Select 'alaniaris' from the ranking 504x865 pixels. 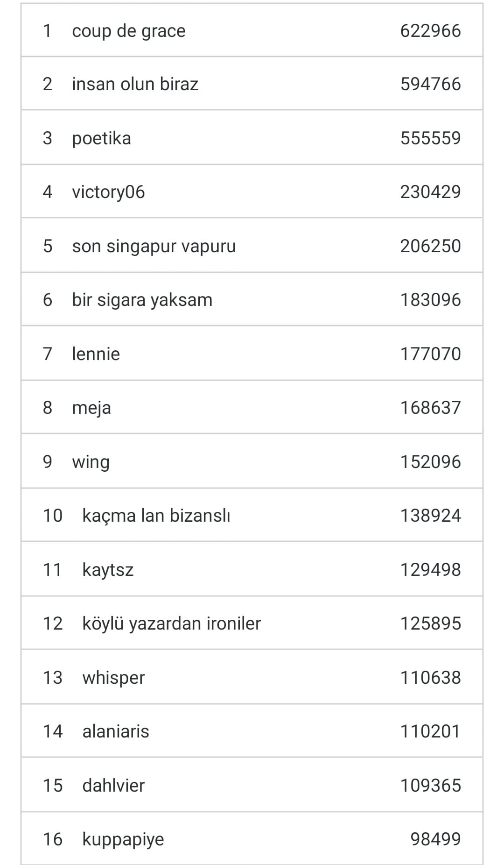pos(115,731)
